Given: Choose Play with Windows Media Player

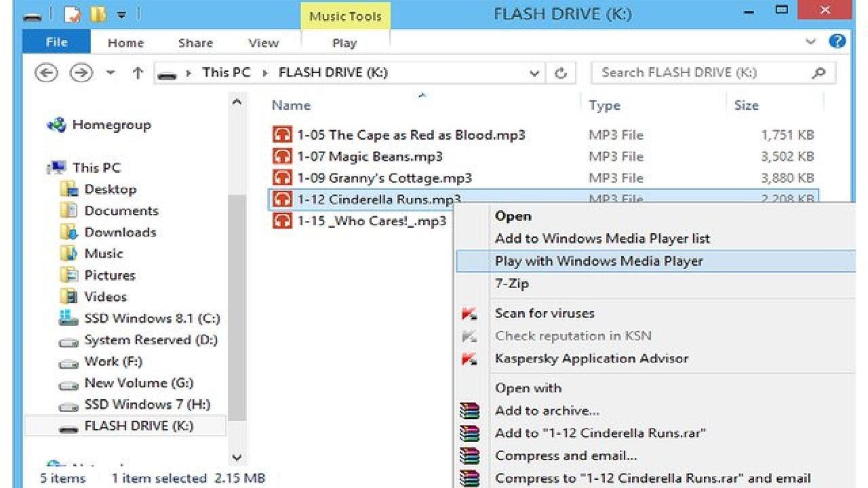Looking at the screenshot, I should (x=599, y=261).
